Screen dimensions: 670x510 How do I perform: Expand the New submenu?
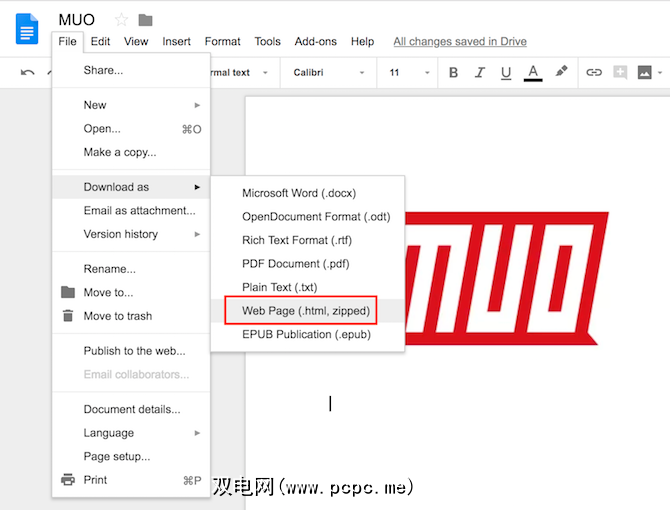131,105
